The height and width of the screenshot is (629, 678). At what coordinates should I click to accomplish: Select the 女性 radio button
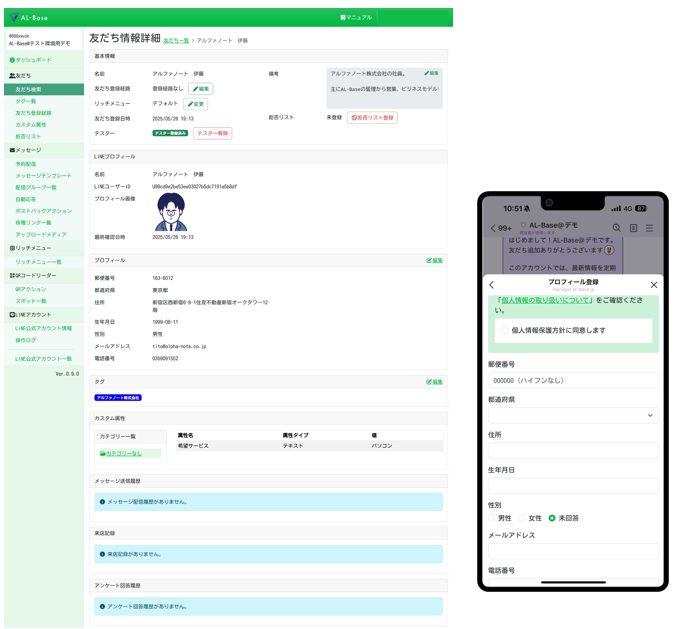pyautogui.click(x=523, y=518)
